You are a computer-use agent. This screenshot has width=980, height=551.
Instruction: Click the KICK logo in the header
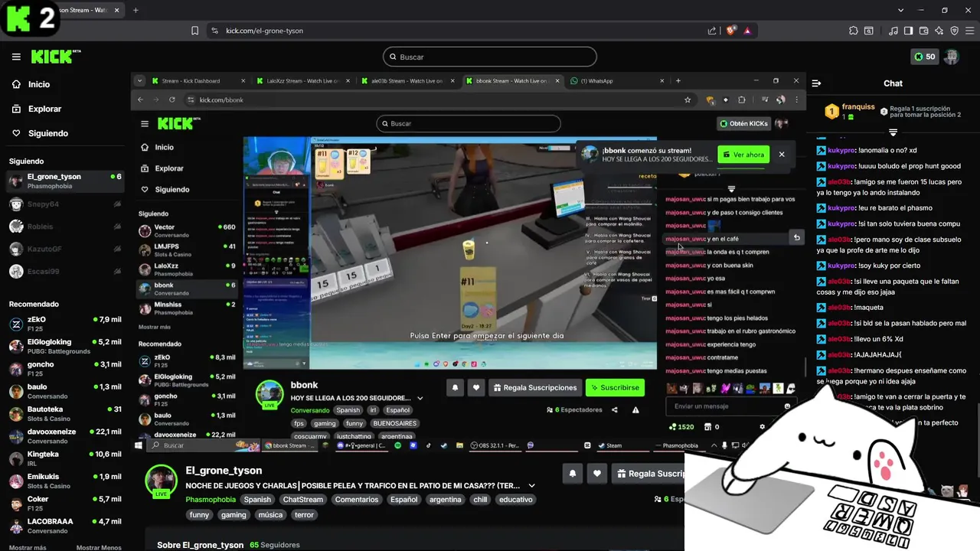55,57
